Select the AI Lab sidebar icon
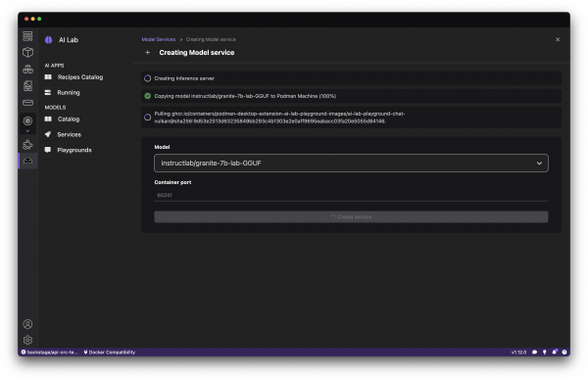 pyautogui.click(x=27, y=161)
